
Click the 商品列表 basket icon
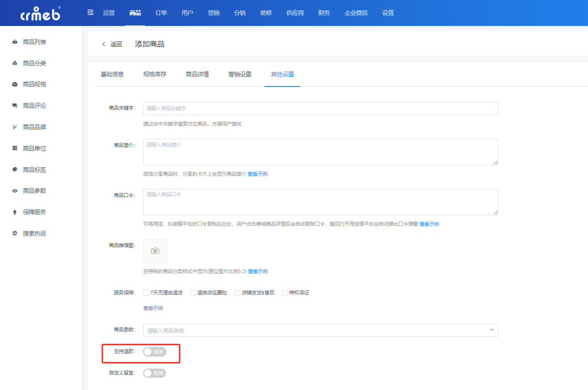tap(15, 42)
